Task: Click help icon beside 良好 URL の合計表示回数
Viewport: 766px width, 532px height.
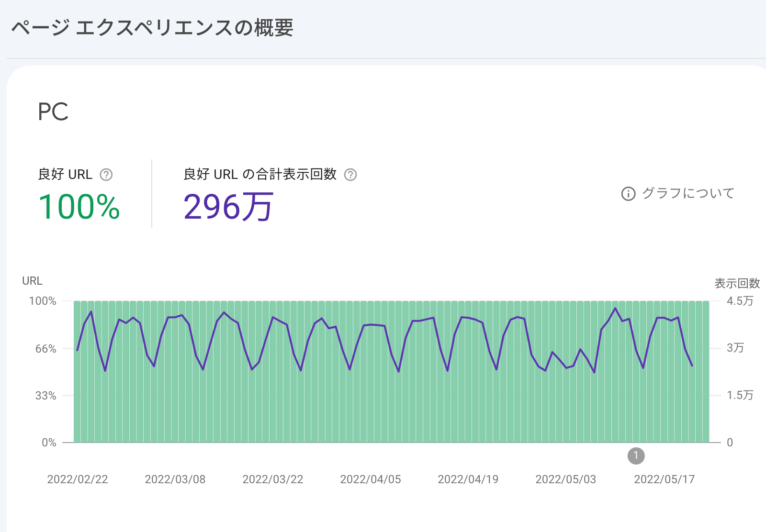Action: pyautogui.click(x=350, y=175)
